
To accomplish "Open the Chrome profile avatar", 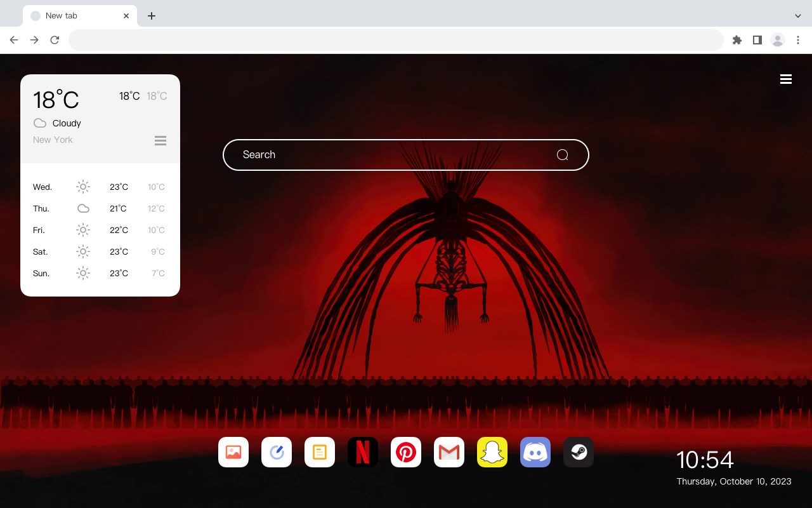I will 778,40.
